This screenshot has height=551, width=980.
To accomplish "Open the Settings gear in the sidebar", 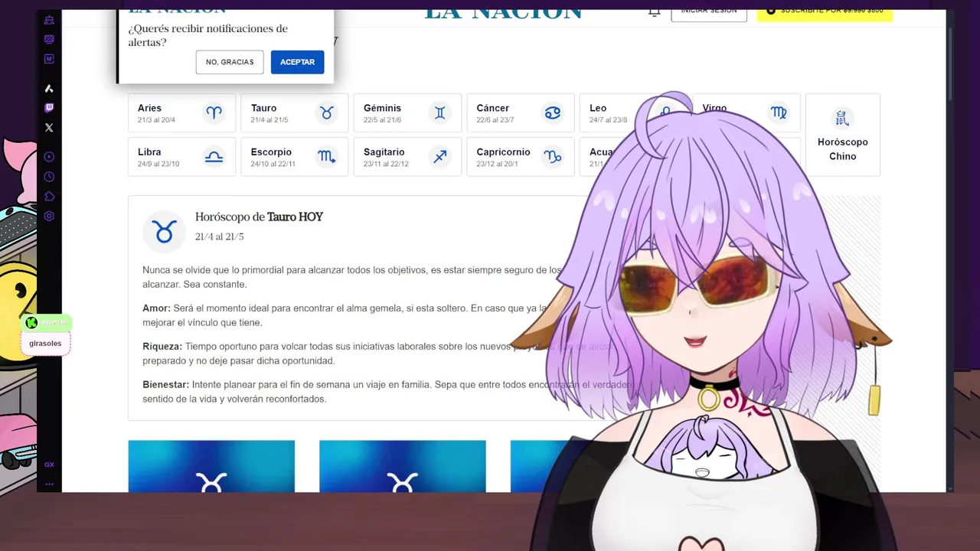I will click(49, 217).
